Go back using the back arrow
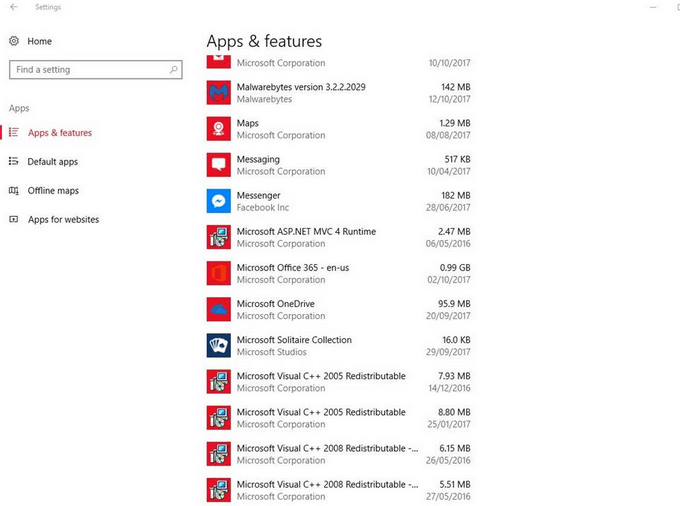Viewport: 680px width, 506px height. click(14, 7)
